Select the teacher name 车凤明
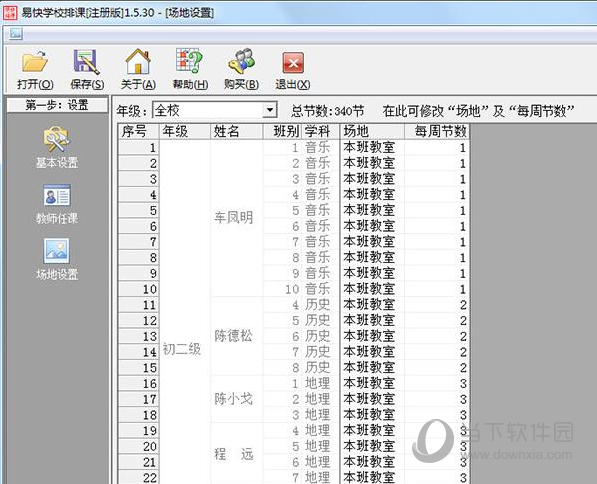The width and height of the screenshot is (597, 484). [233, 218]
